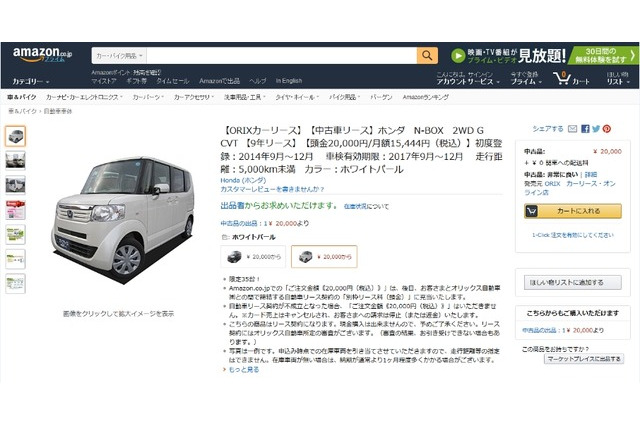Viewport: 640px width, 426px height.
Task: Share the product on Facebook
Action: pyautogui.click(x=585, y=129)
